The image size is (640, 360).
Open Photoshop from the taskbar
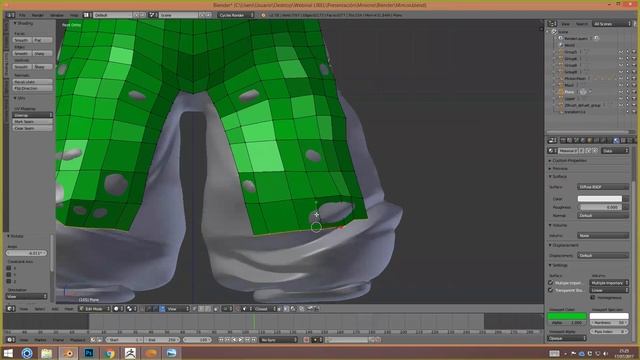[89, 353]
